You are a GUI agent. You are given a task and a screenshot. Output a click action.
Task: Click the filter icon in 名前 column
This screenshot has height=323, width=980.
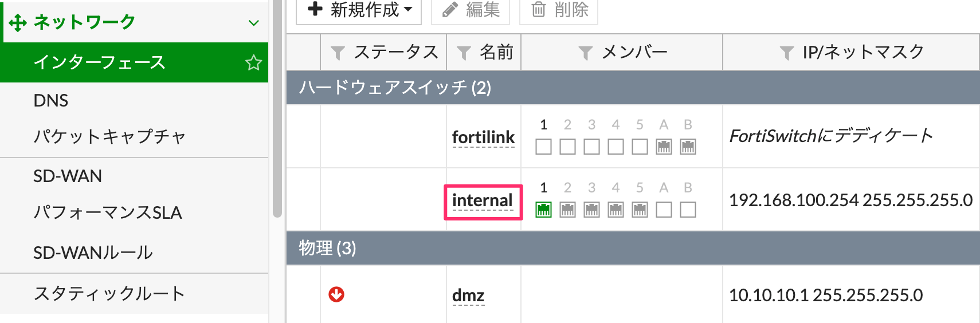(463, 53)
